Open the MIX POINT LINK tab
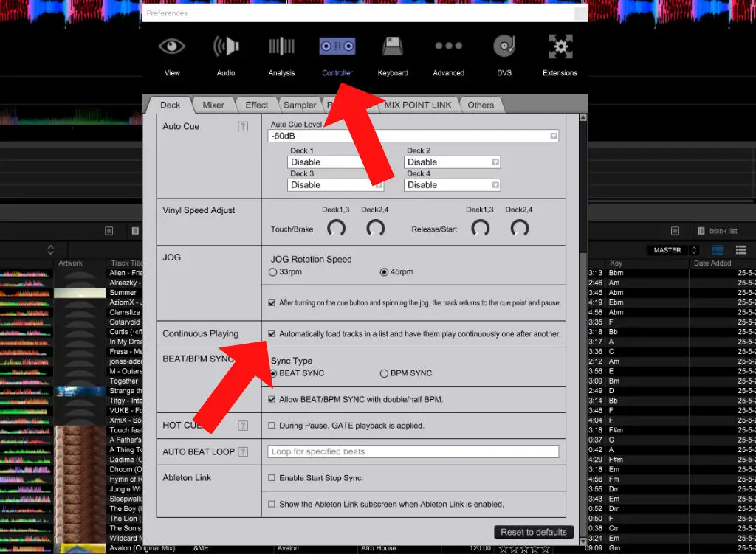The width and height of the screenshot is (756, 554). [x=417, y=104]
